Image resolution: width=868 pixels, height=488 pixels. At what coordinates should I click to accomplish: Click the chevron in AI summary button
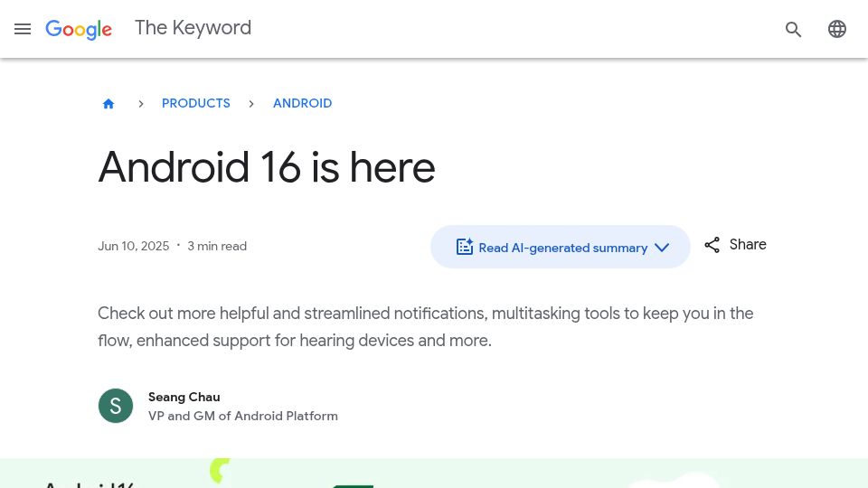point(662,248)
